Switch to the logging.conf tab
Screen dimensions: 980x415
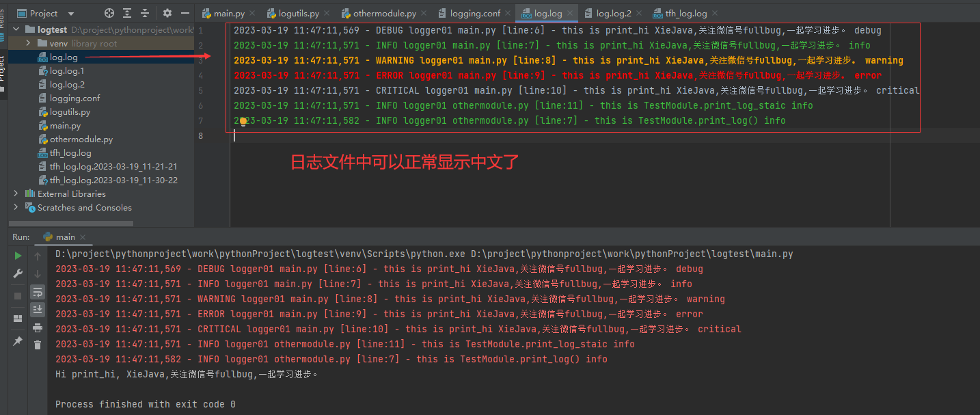(x=474, y=12)
